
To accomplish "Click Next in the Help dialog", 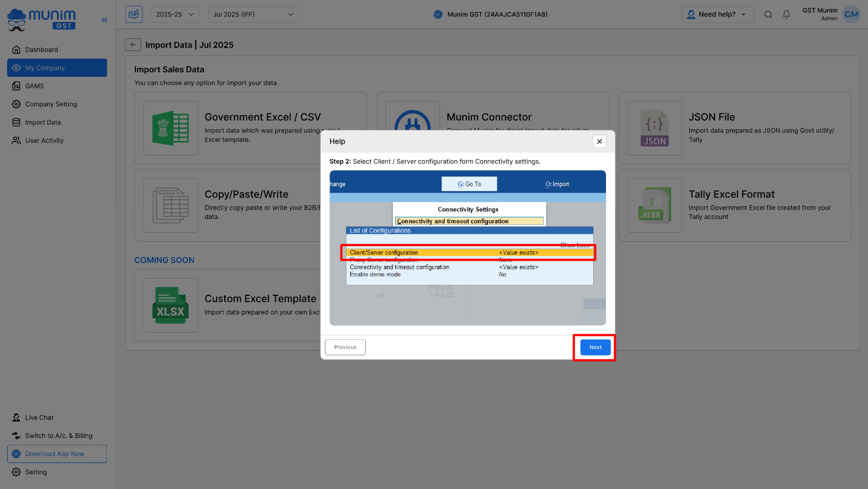I will (595, 347).
